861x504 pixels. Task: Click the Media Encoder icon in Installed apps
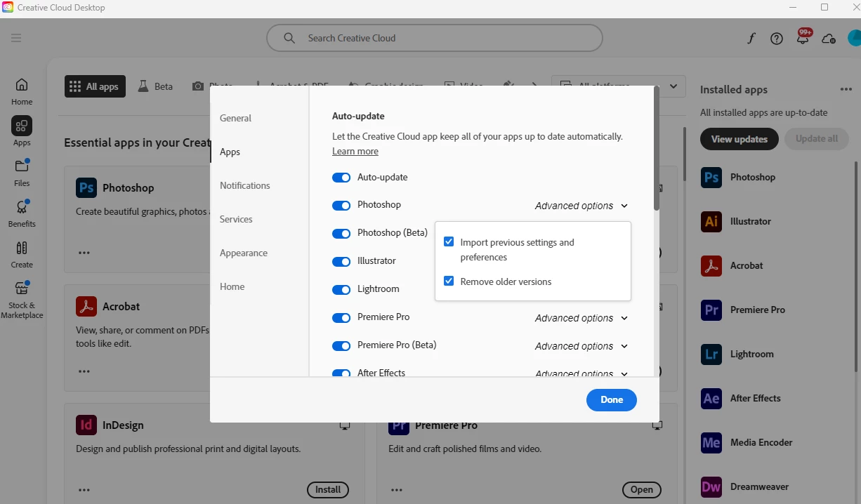[711, 442]
